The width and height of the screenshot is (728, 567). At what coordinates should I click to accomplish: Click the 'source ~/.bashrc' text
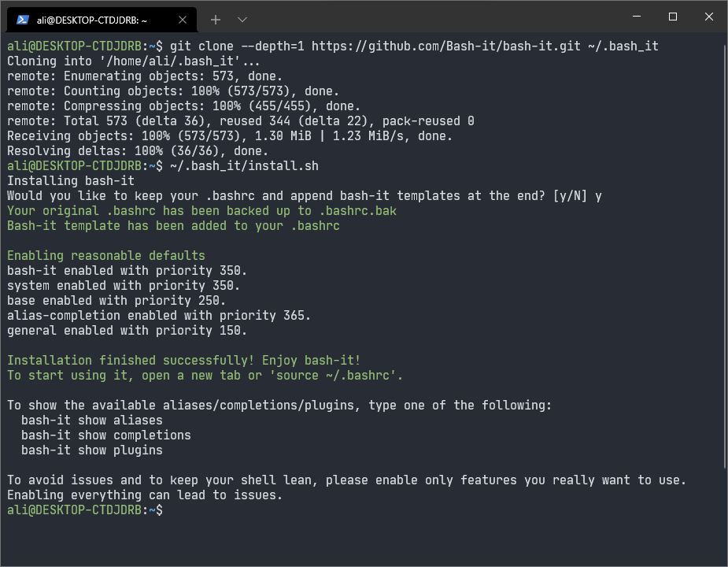[x=333, y=376]
